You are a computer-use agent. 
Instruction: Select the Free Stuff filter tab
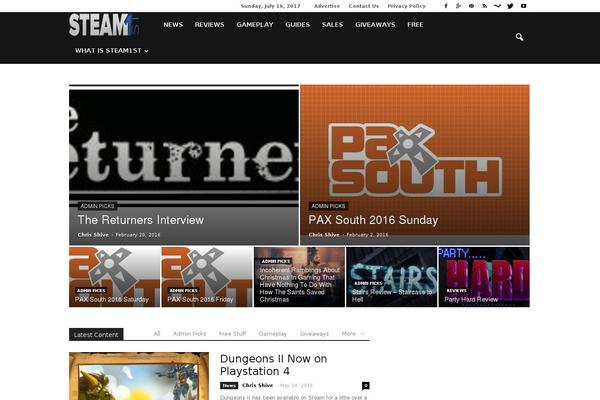232,334
